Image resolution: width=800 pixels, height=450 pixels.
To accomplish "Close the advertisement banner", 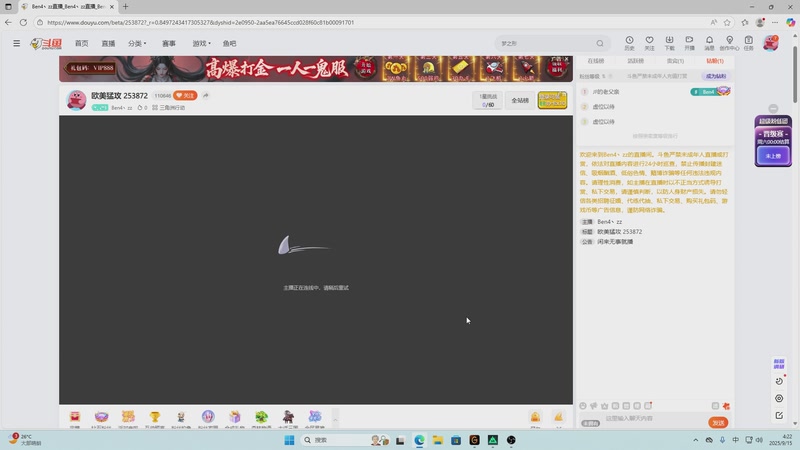I will 566,59.
